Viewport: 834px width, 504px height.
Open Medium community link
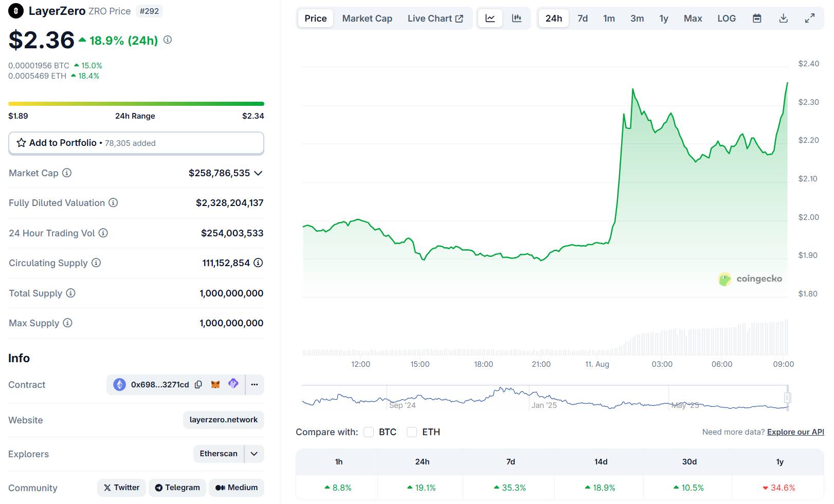(x=237, y=488)
